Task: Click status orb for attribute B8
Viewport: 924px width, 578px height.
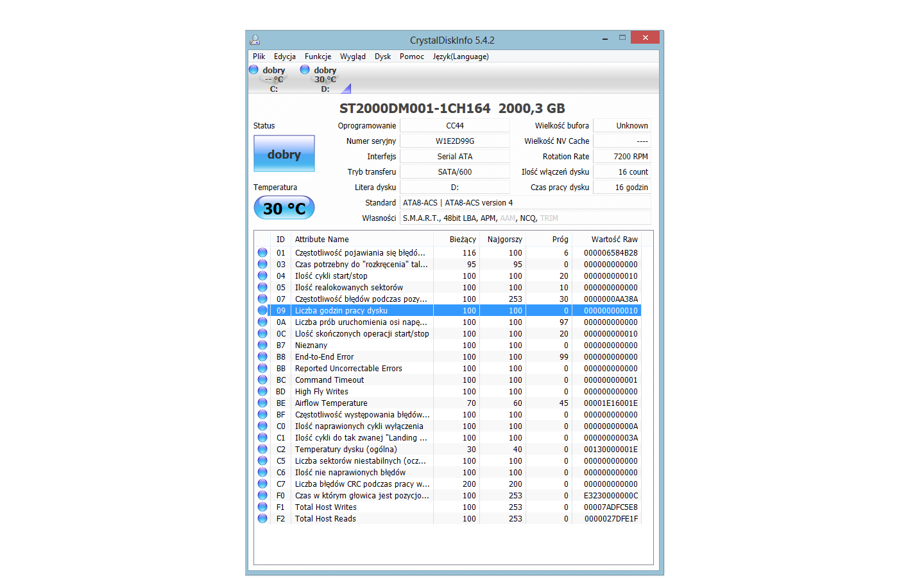Action: tap(262, 356)
